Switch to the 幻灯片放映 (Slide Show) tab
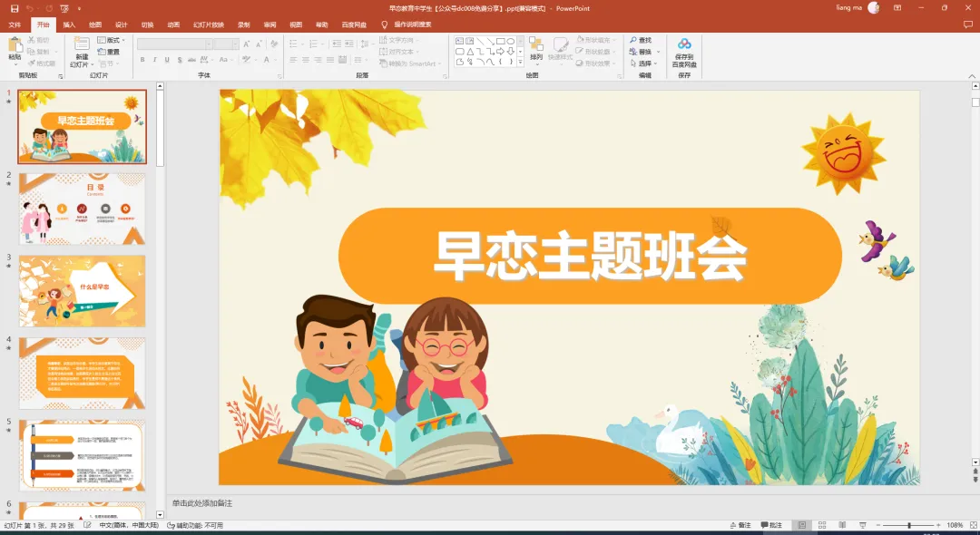 coord(209,25)
